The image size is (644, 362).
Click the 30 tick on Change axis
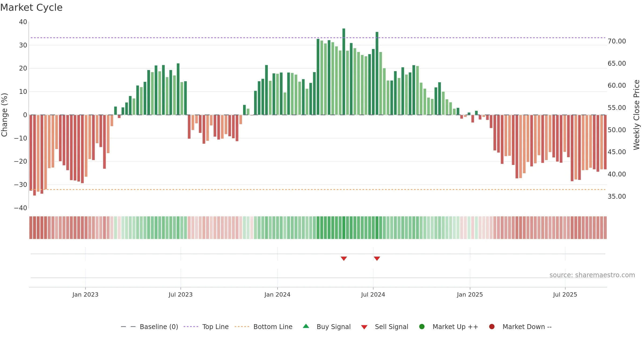pyautogui.click(x=23, y=45)
